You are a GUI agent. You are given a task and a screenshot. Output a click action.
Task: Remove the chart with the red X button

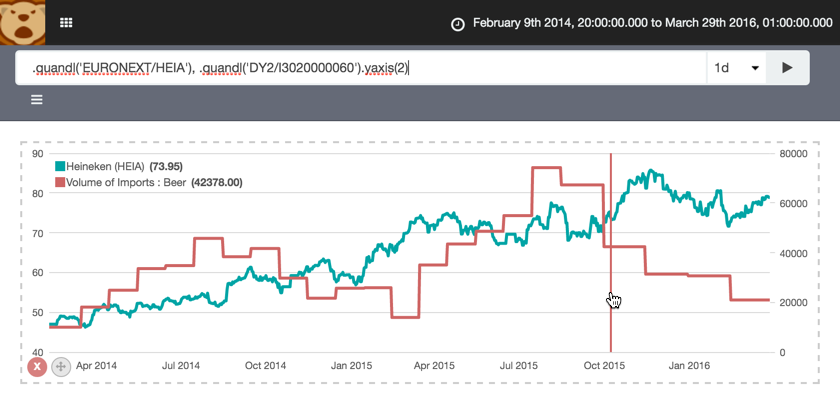coord(37,367)
